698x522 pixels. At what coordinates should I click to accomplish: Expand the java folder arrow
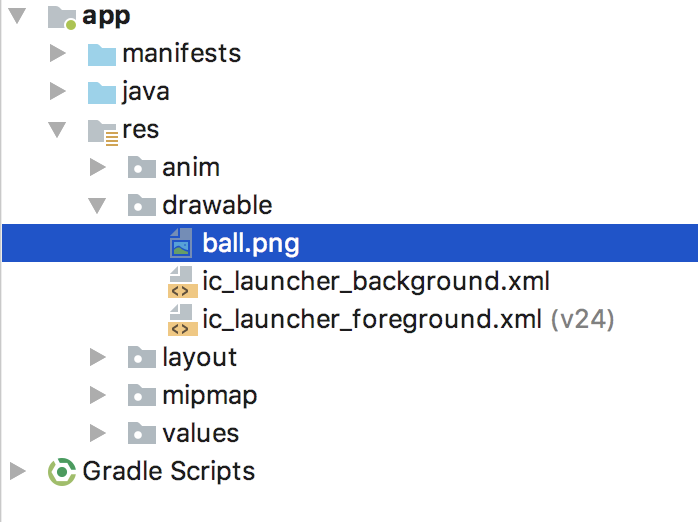point(58,91)
